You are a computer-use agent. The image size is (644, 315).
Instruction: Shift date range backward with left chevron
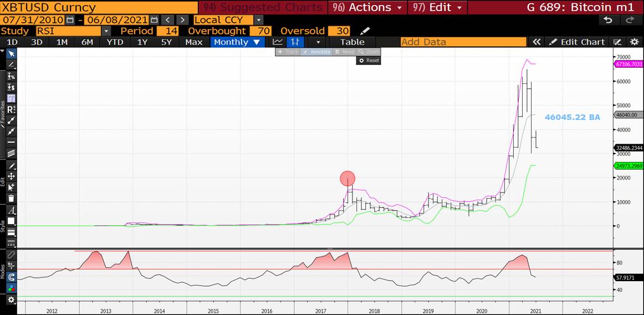(167, 20)
